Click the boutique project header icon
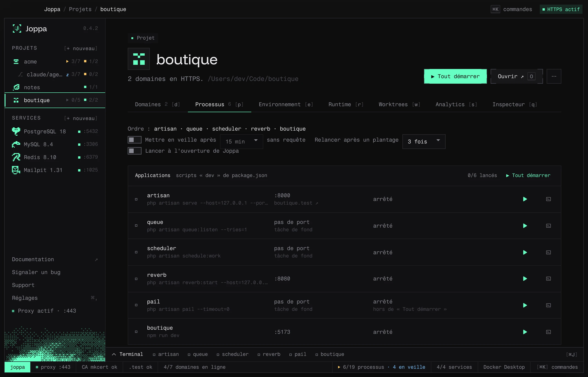Screen dimensions: 588x377 click(x=139, y=59)
